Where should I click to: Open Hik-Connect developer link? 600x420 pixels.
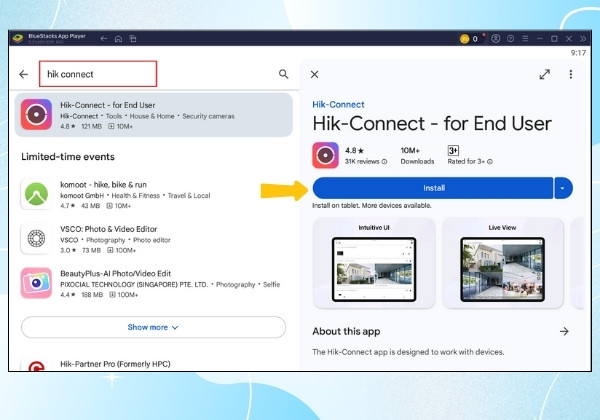338,104
